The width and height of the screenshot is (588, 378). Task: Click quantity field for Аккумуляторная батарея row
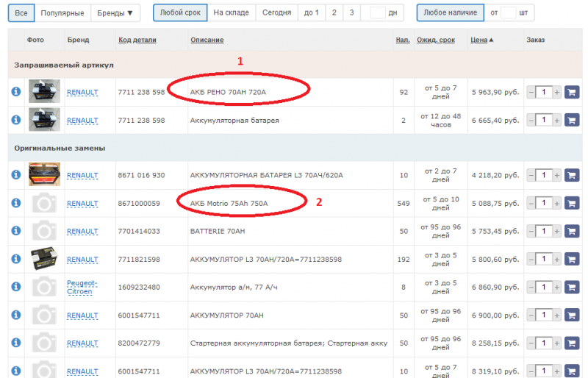pos(544,120)
